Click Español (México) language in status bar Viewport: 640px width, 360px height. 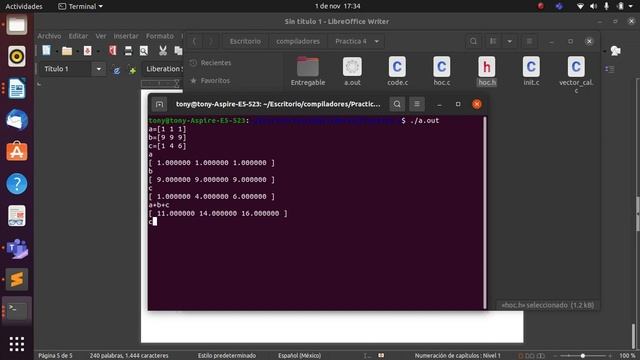(300, 356)
